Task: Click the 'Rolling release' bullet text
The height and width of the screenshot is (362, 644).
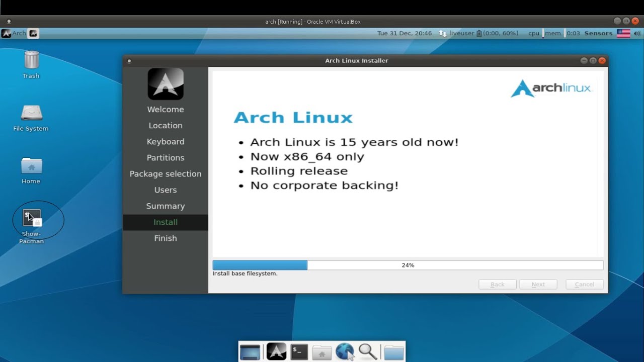Action: point(299,171)
